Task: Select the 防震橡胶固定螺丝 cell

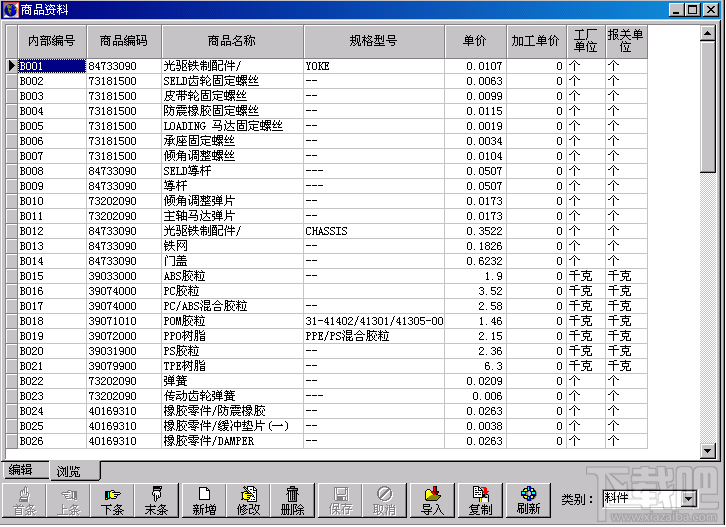Action: (x=232, y=111)
